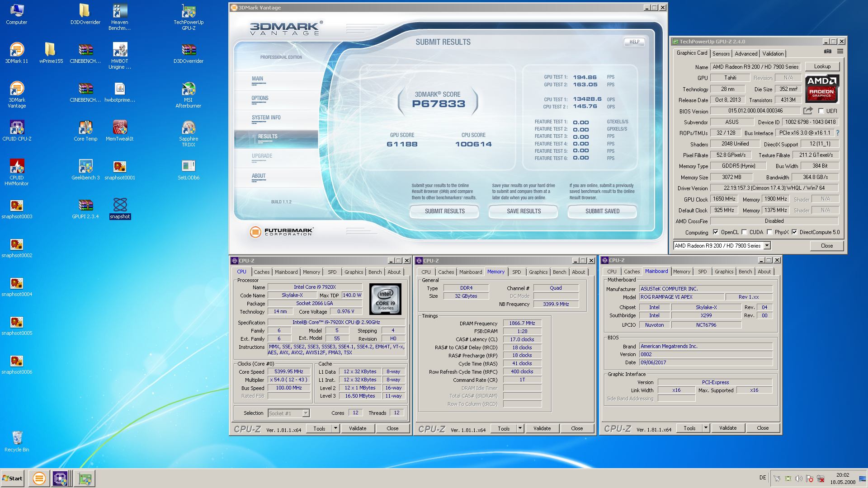Open Windows Start menu
The image size is (868, 488).
coord(12,478)
